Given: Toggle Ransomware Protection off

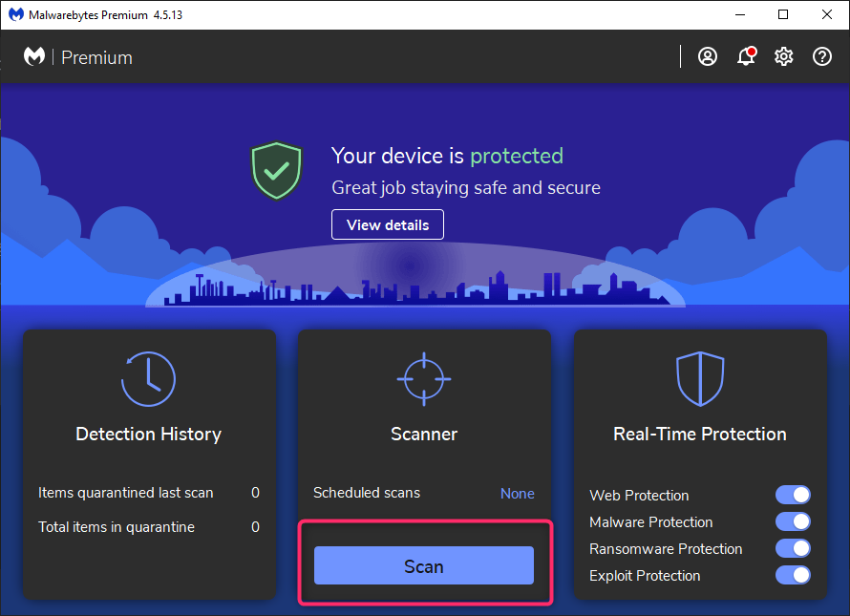Looking at the screenshot, I should 793,548.
